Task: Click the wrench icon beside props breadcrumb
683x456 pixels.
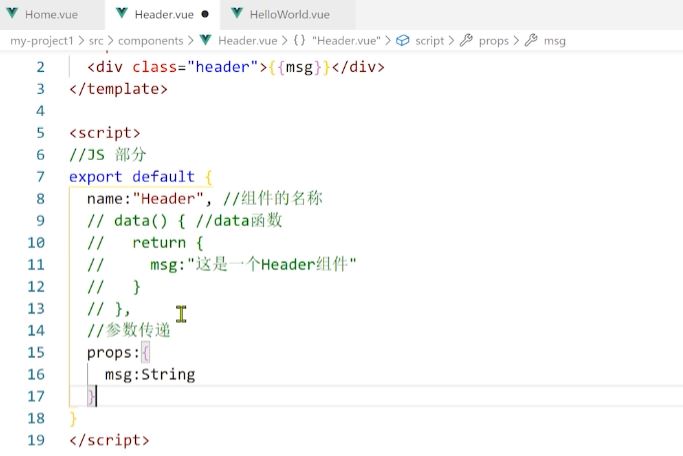Action: pyautogui.click(x=466, y=41)
